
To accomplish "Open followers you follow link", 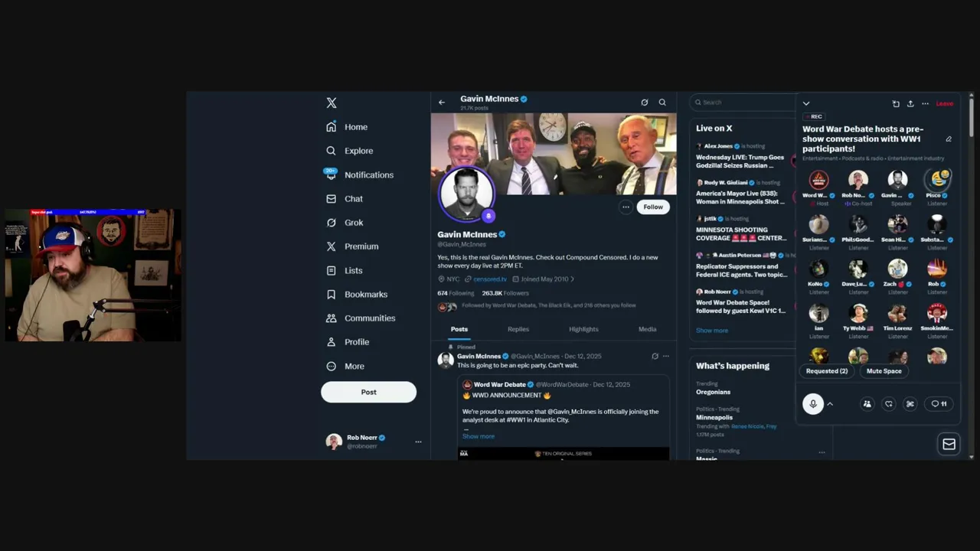I will (x=548, y=305).
